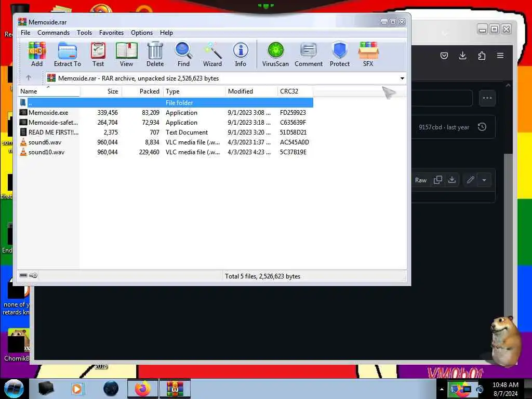Open the Help menu

(166, 33)
